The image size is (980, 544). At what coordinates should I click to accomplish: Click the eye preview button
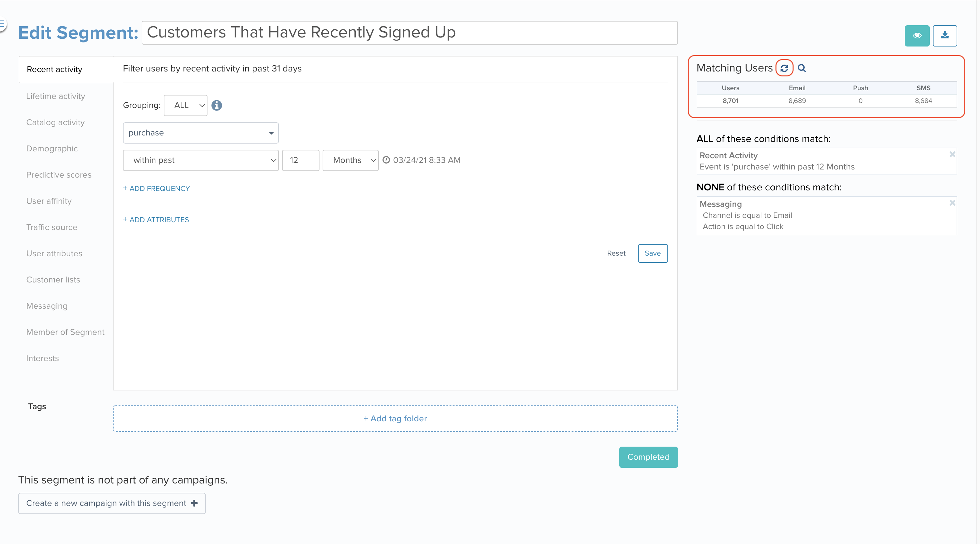point(917,36)
